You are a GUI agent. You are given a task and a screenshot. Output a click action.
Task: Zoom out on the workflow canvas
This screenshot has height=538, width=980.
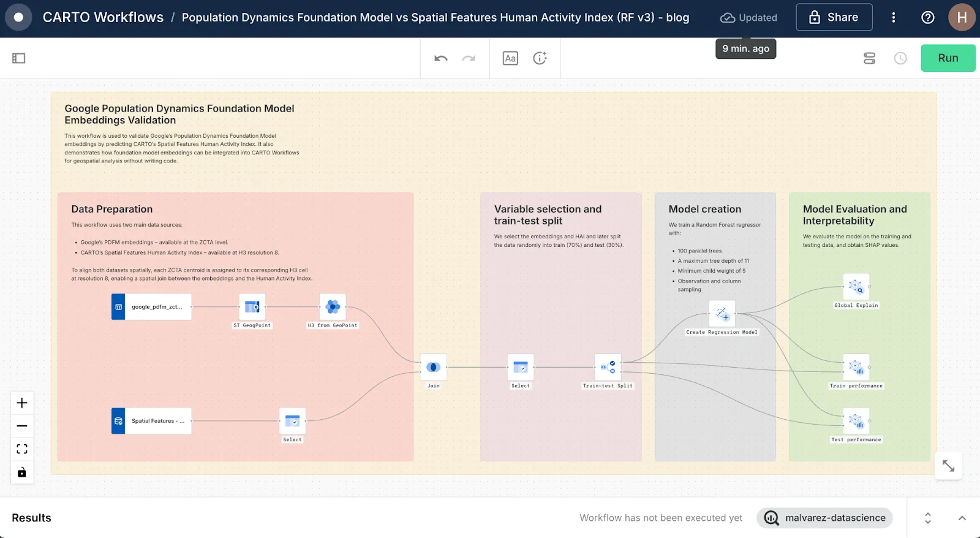[22, 426]
